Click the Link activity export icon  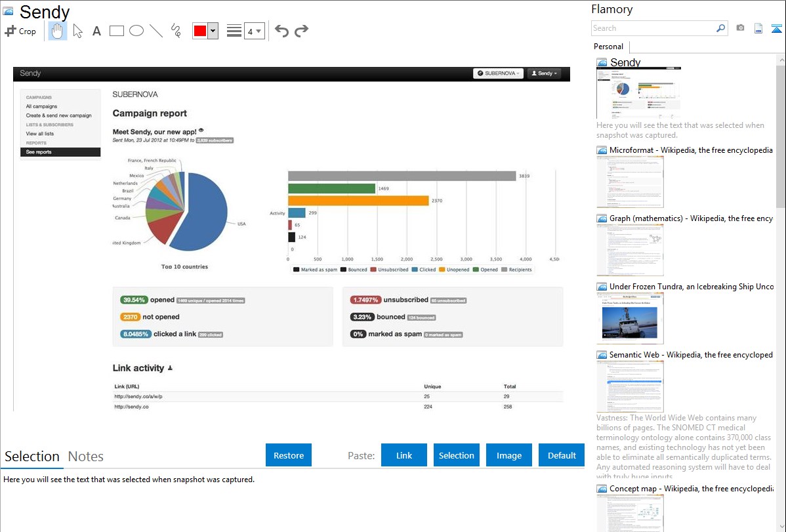coord(170,368)
